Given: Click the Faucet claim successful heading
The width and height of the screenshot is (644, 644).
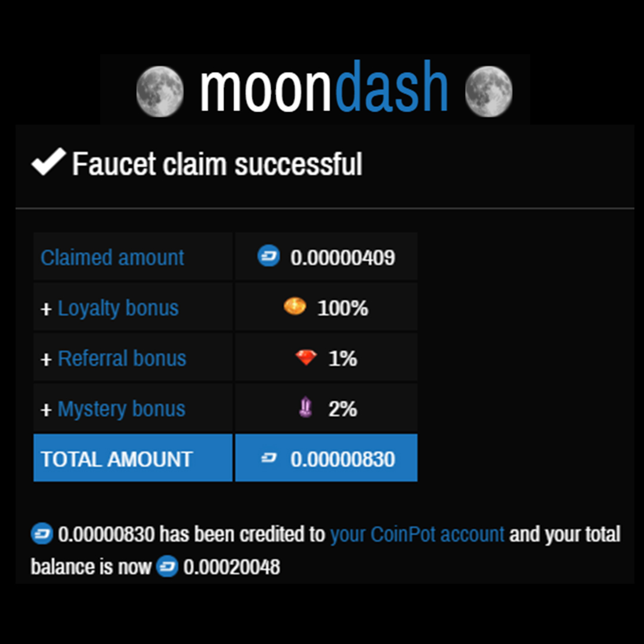Looking at the screenshot, I should pos(217,164).
